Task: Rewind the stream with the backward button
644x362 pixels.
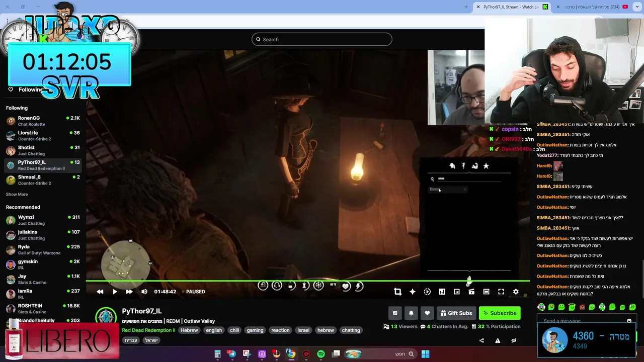Action: click(100, 292)
